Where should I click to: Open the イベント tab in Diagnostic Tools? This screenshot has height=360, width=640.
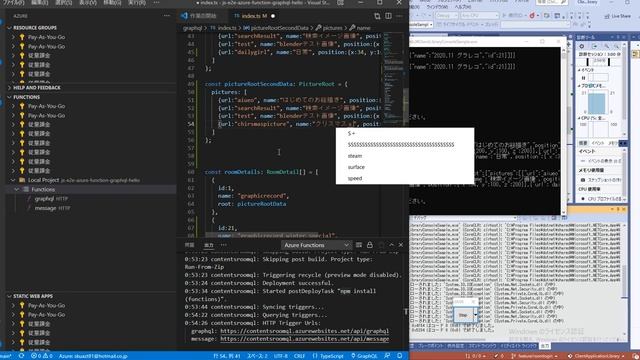tap(598, 143)
